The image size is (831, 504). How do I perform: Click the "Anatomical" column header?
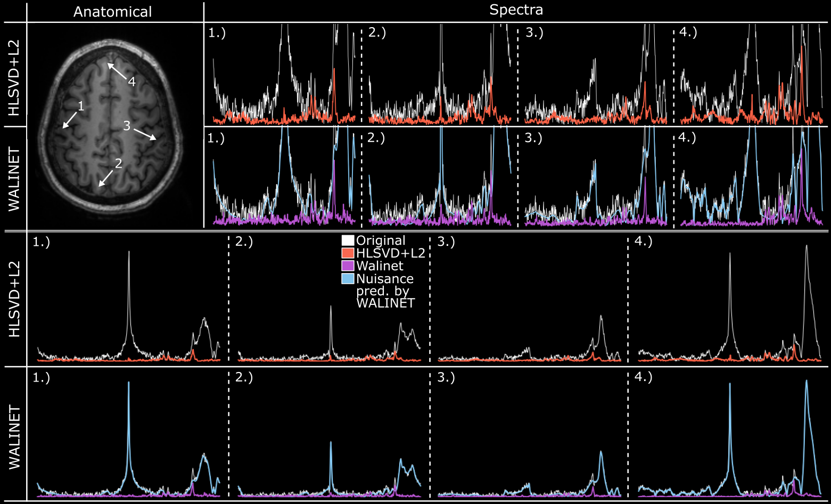point(112,12)
